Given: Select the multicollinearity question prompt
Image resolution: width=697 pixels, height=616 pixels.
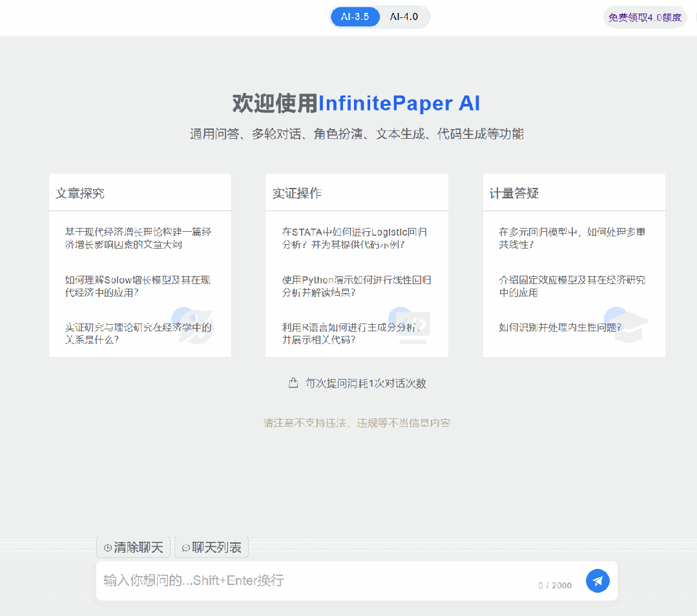Looking at the screenshot, I should 572,238.
